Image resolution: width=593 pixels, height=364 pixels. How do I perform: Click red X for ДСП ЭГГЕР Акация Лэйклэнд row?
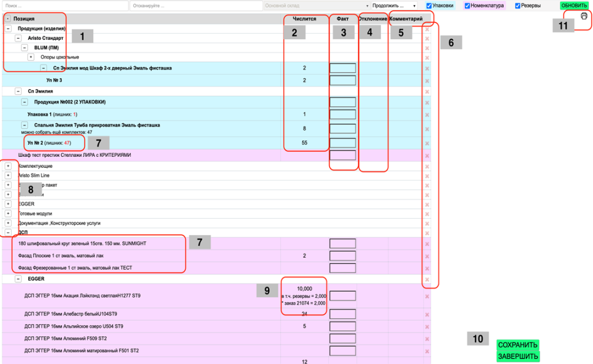click(427, 296)
